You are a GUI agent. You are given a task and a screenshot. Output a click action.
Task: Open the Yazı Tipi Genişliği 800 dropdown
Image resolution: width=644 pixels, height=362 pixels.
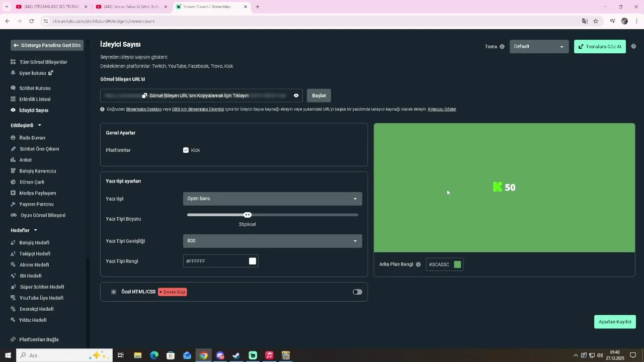coord(273,241)
